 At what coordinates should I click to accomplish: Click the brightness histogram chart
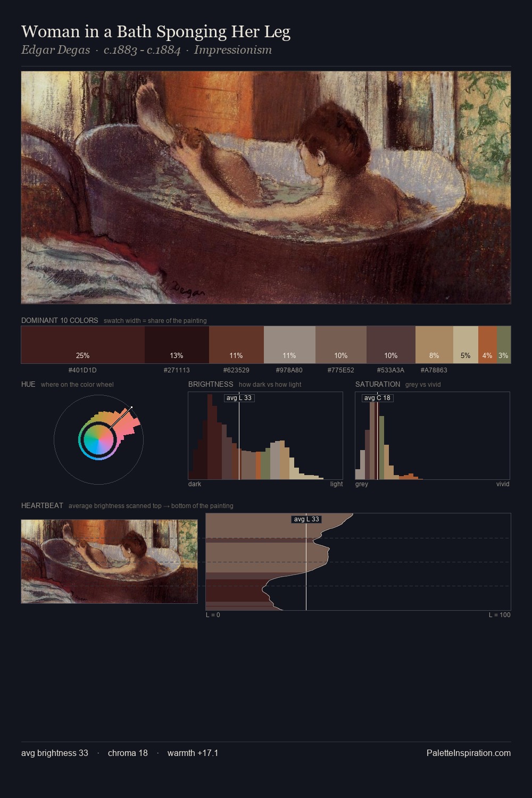click(x=265, y=436)
